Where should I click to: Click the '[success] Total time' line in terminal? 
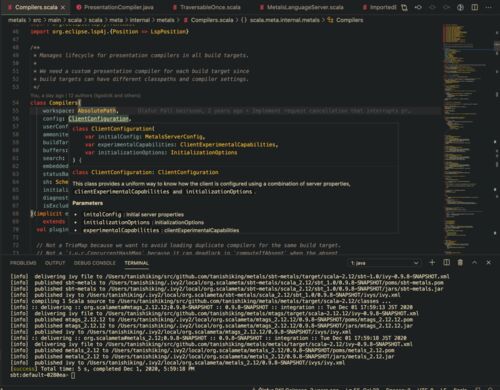[x=103, y=369]
